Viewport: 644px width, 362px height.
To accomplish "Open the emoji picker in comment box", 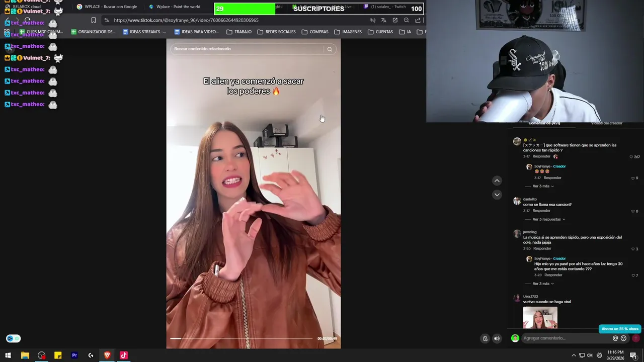I will 623,338.
